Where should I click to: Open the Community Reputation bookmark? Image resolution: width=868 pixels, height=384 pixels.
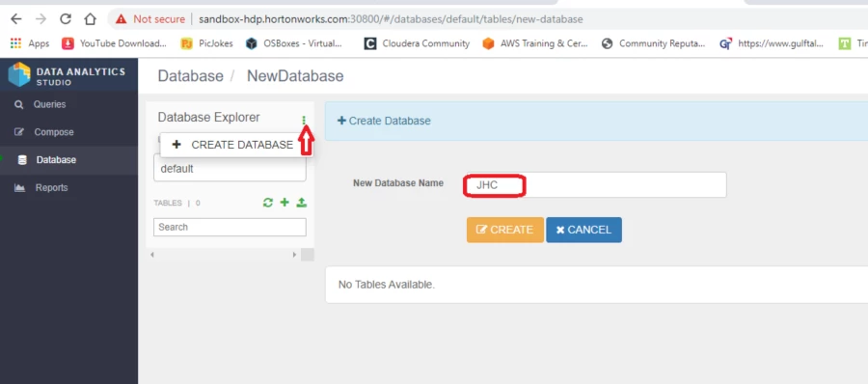[x=653, y=43]
